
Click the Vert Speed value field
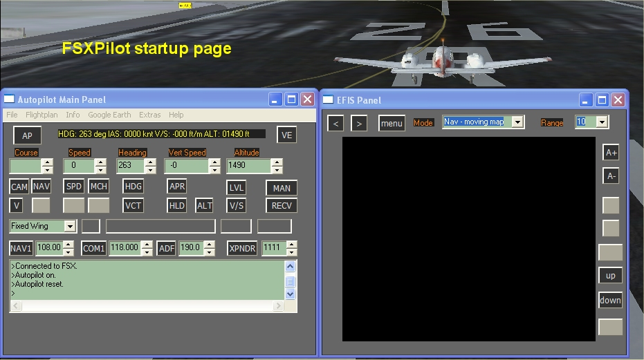tap(187, 166)
